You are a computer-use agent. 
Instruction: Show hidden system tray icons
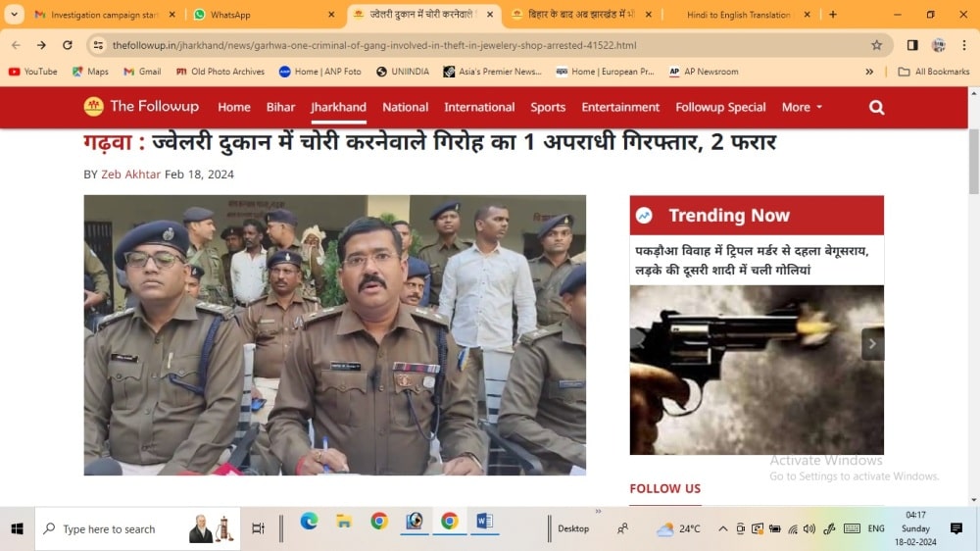pos(722,528)
